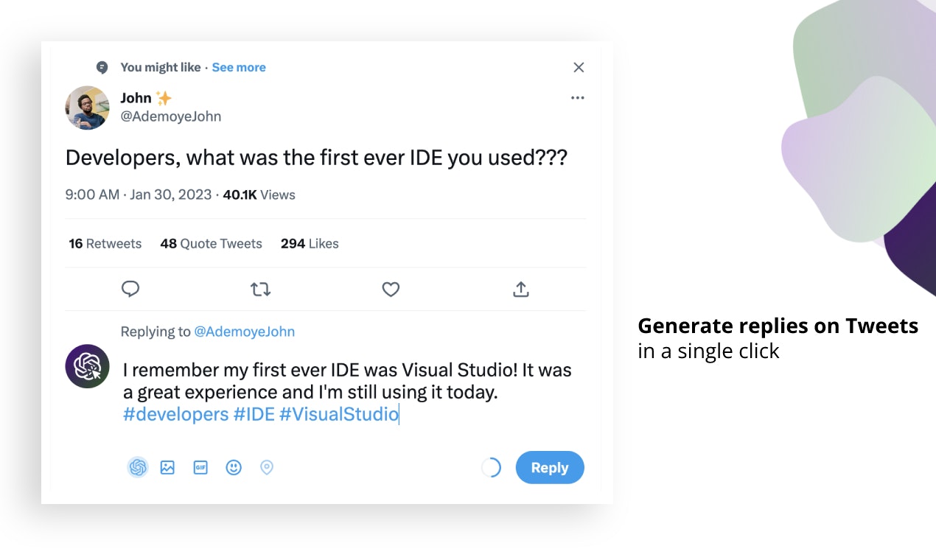Show the 294 Likes list
Image resolution: width=936 pixels, height=560 pixels.
[310, 244]
